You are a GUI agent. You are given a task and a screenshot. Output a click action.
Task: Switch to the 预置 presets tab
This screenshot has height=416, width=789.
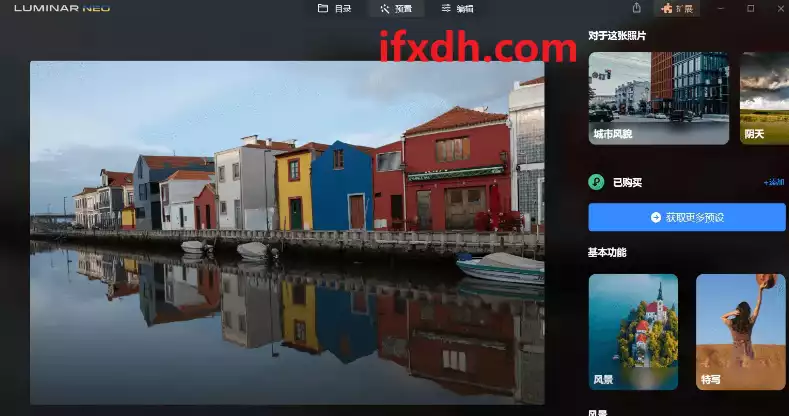[396, 8]
